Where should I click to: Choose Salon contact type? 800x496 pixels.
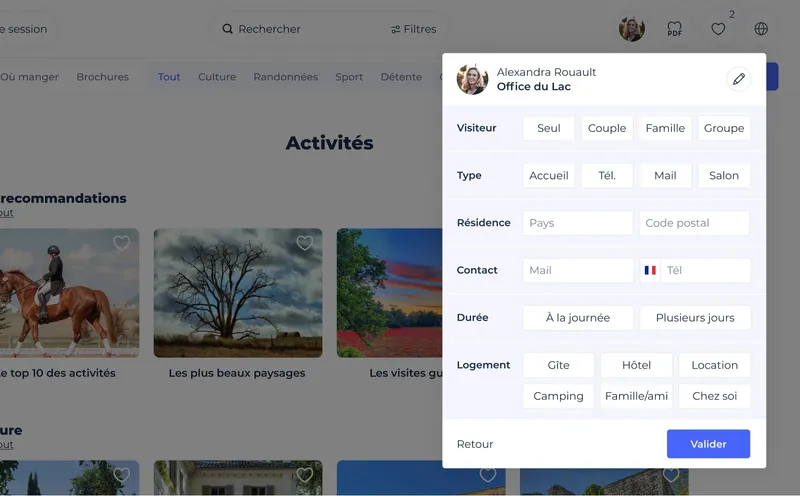724,176
